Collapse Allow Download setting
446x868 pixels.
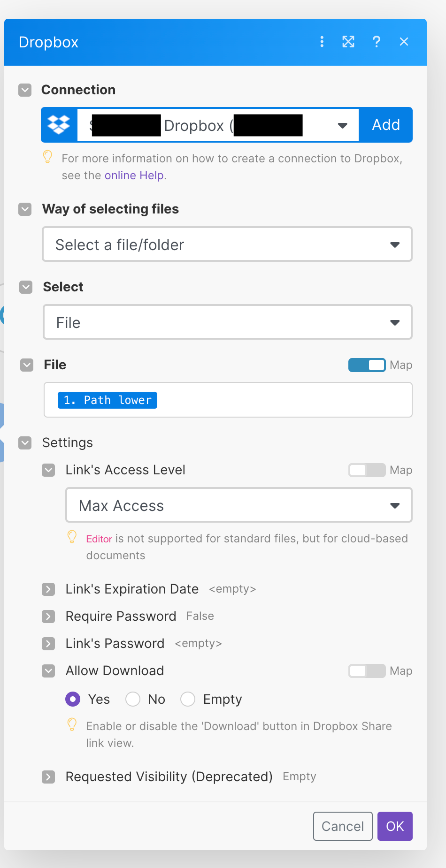pos(48,671)
